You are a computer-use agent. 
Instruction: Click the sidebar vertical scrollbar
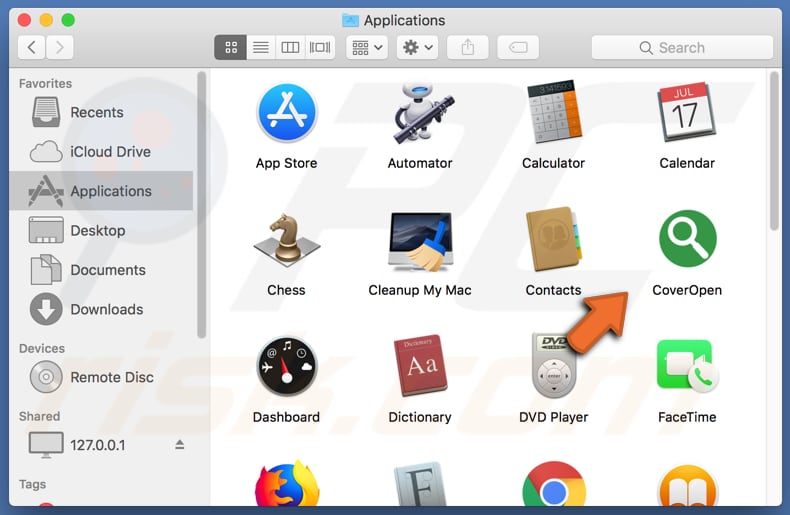click(202, 204)
